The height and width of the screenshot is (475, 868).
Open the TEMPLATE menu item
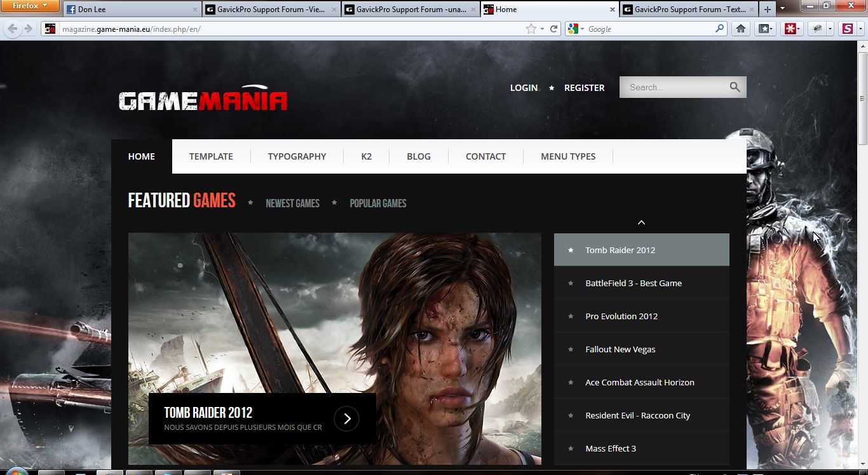211,156
